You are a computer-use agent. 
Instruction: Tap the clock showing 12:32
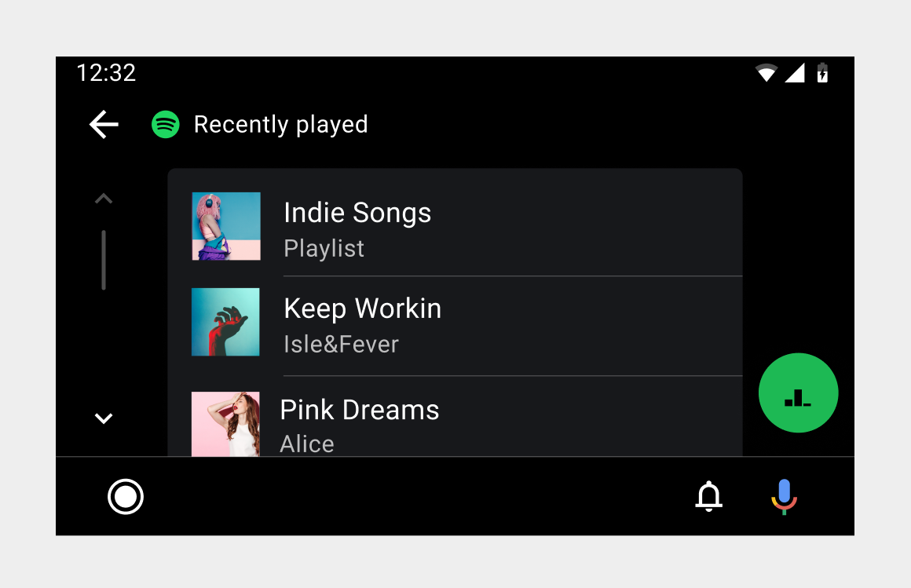(106, 72)
